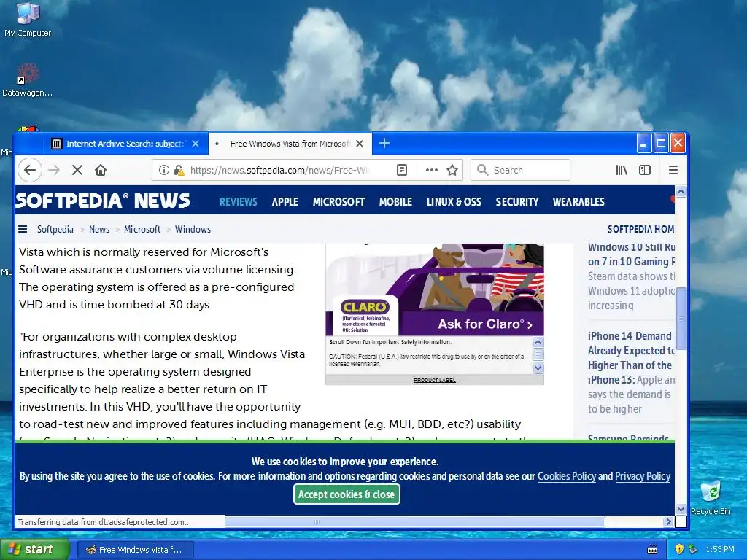This screenshot has height=560, width=747.
Task: Open the site hamburger menu beside breadcrumbs
Action: [23, 229]
